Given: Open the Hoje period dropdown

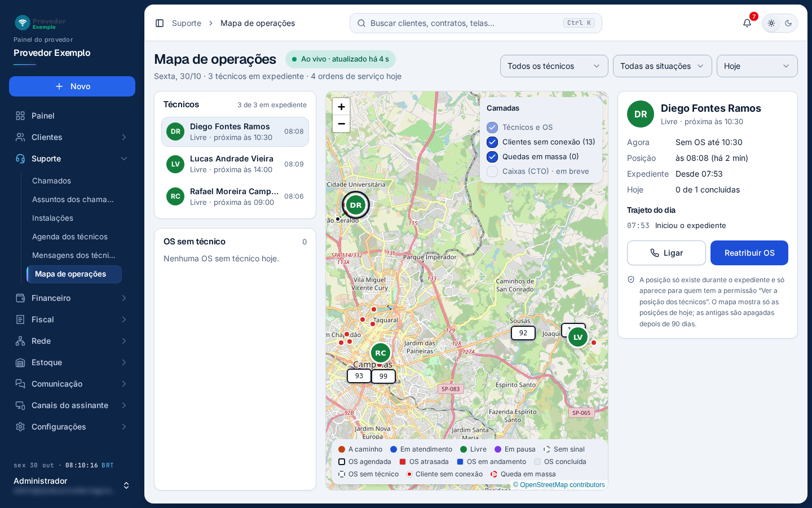Looking at the screenshot, I should coord(757,66).
